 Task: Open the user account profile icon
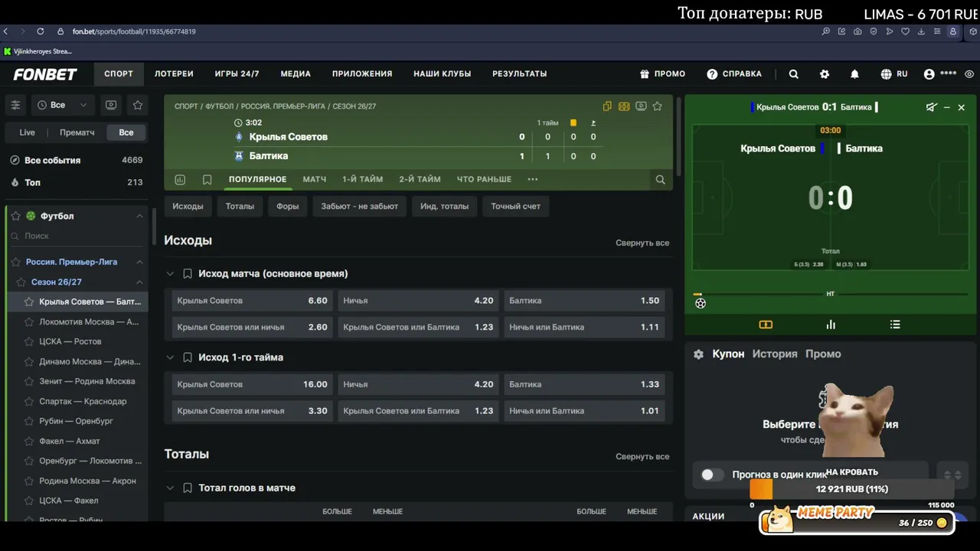[929, 74]
